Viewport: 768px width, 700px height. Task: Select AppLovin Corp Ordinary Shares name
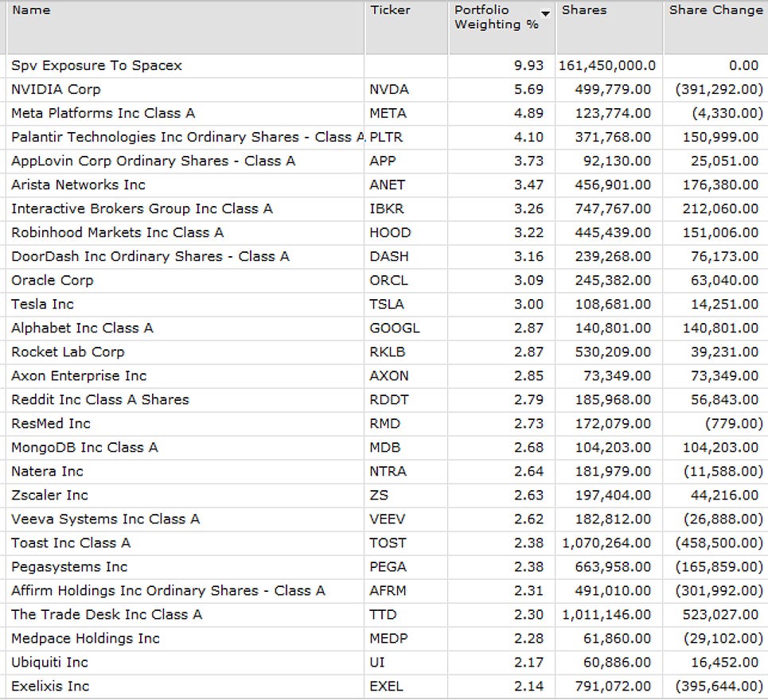[154, 161]
